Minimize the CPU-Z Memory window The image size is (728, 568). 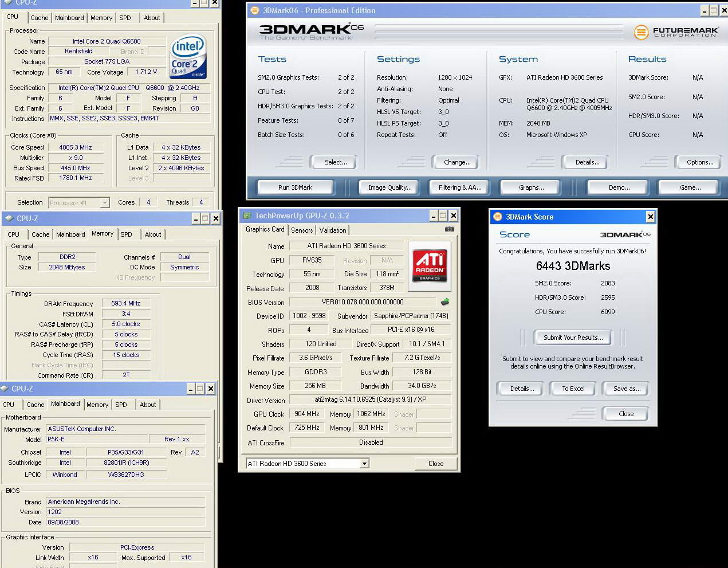[x=195, y=218]
